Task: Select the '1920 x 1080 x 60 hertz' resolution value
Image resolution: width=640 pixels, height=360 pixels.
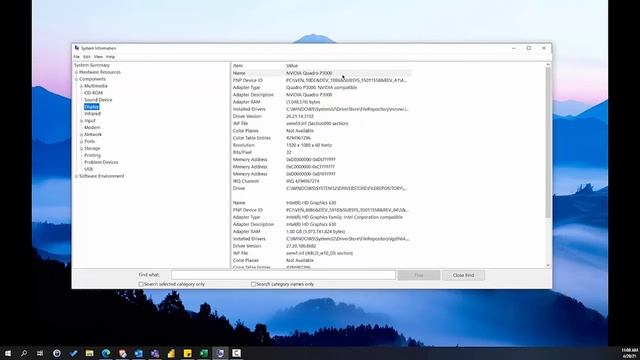Action: [x=309, y=145]
